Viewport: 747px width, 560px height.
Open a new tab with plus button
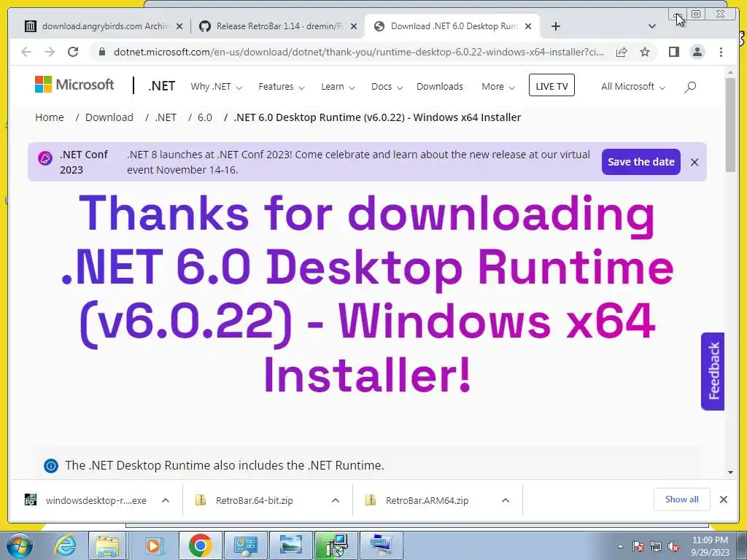pyautogui.click(x=555, y=26)
